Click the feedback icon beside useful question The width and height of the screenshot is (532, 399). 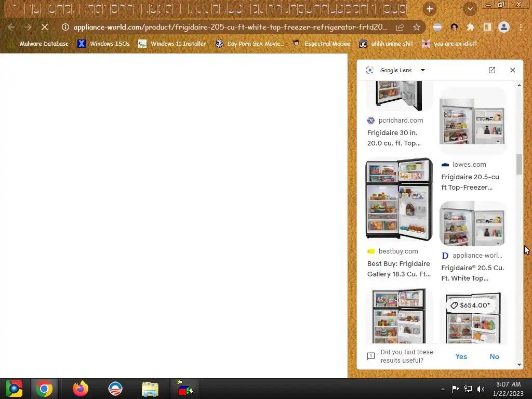pyautogui.click(x=371, y=356)
